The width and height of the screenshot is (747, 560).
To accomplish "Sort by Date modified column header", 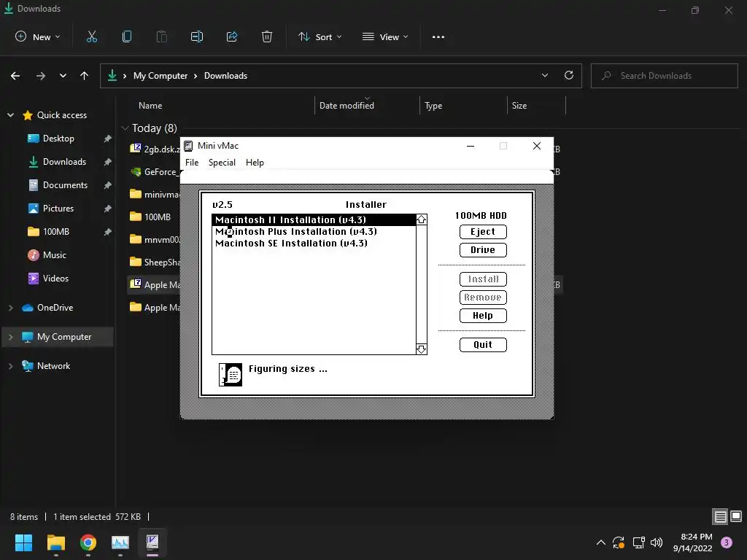I will click(x=347, y=106).
